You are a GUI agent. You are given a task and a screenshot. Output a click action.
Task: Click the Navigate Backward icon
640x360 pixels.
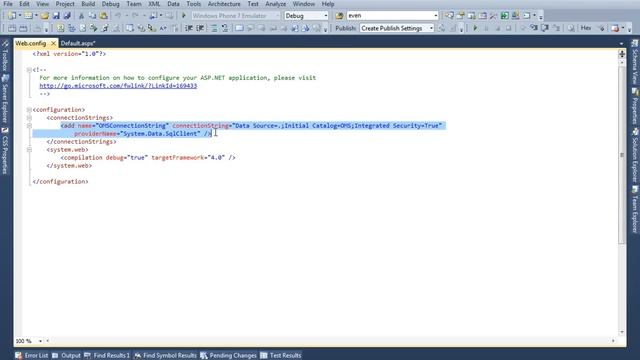coord(153,16)
